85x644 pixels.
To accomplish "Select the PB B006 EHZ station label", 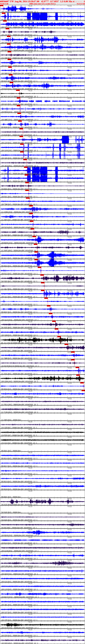I will pos(20,127).
